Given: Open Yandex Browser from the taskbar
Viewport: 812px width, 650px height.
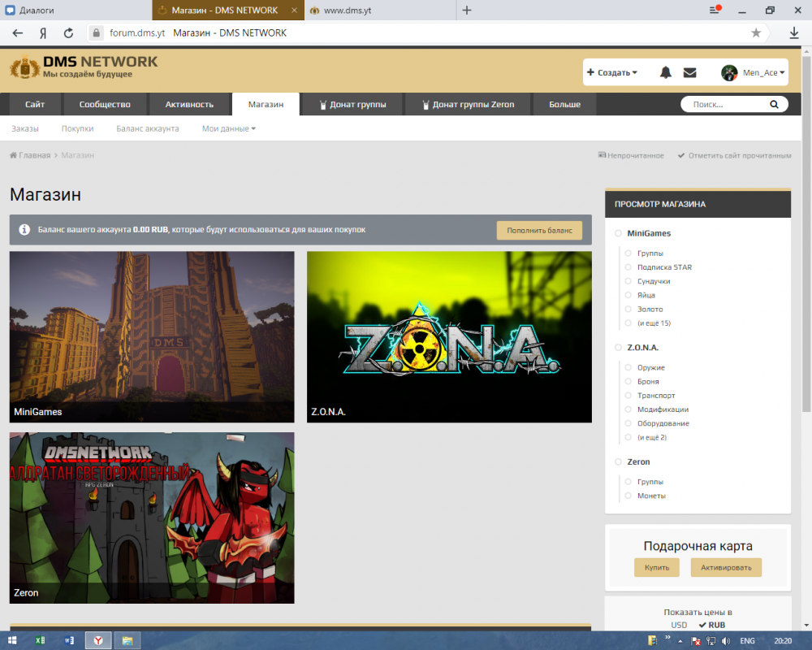Looking at the screenshot, I should coord(97,641).
